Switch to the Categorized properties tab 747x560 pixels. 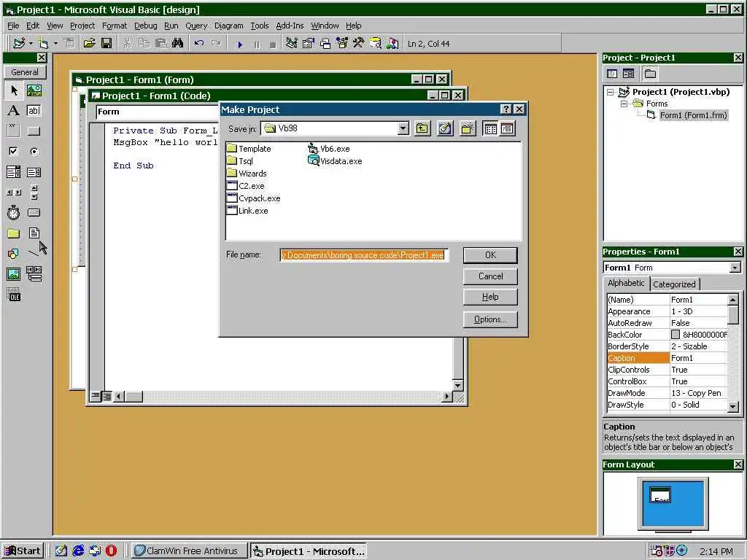click(674, 284)
